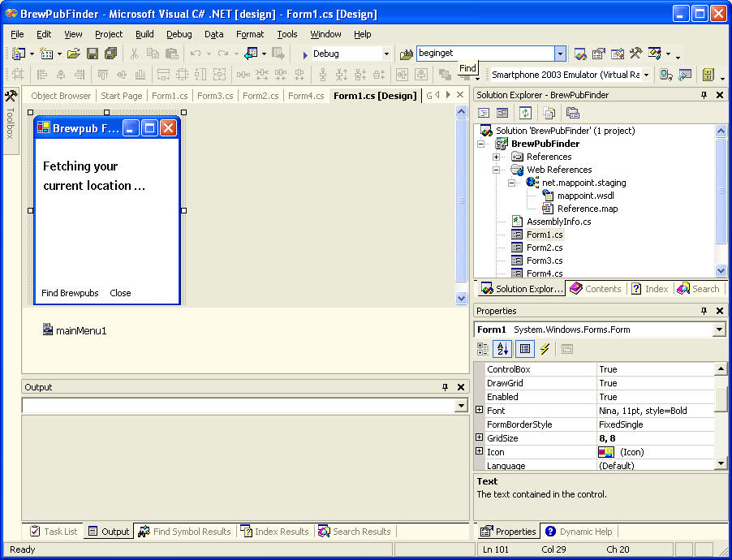Click Close menu item on the form
Image resolution: width=732 pixels, height=560 pixels.
pos(120,293)
